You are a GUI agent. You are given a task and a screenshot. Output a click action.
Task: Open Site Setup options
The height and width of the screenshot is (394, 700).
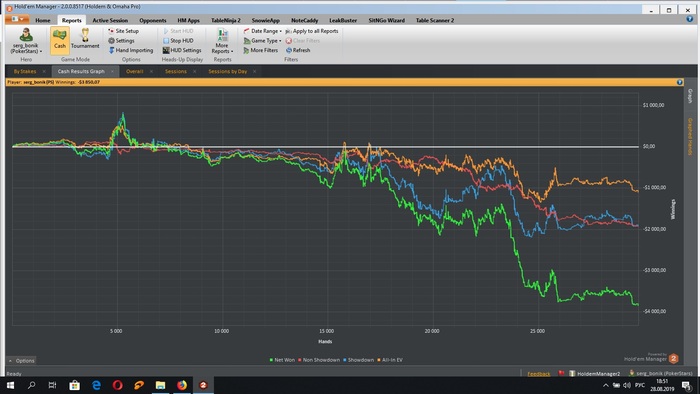[x=123, y=31]
